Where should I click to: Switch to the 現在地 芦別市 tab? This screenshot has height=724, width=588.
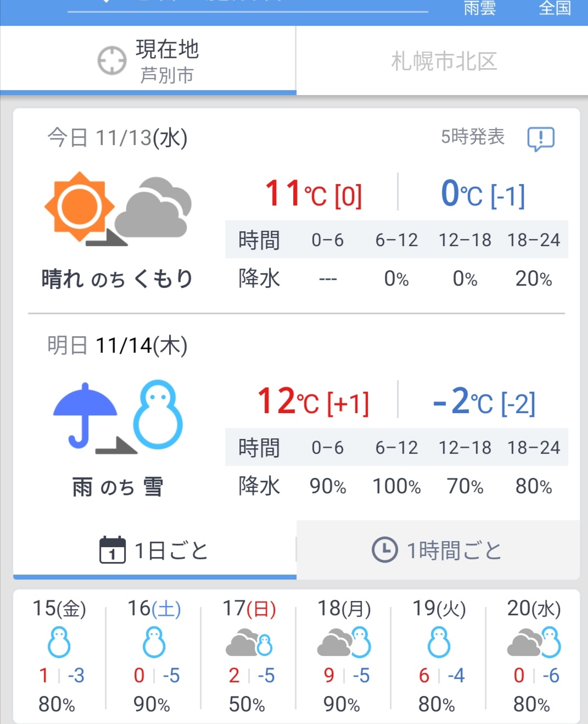tap(148, 60)
